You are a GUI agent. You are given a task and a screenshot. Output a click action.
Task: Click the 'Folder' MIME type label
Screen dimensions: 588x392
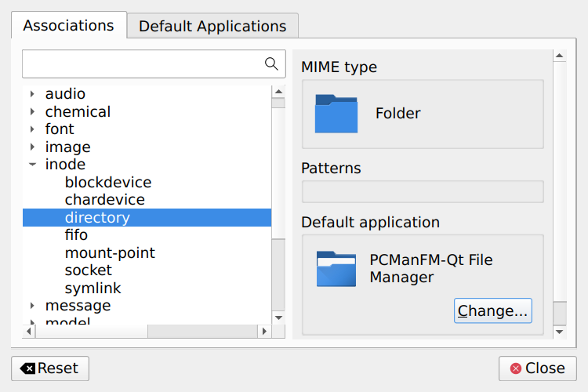pyautogui.click(x=397, y=113)
